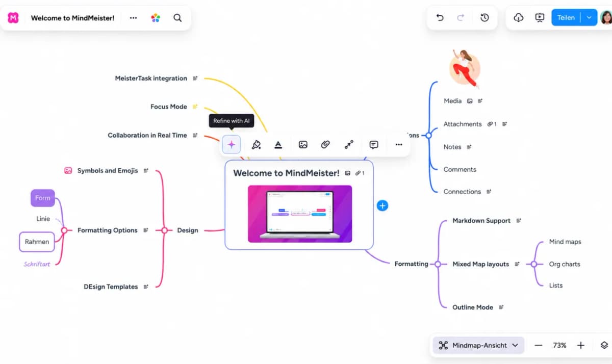
Task: Collapse the Mixed Map layouts node circle
Action: point(533,264)
